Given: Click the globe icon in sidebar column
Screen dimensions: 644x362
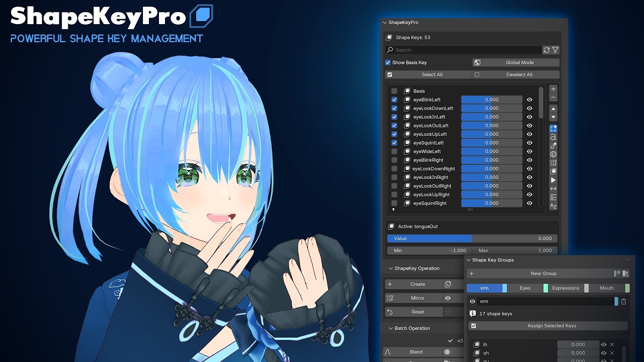Looking at the screenshot, I should tap(553, 154).
